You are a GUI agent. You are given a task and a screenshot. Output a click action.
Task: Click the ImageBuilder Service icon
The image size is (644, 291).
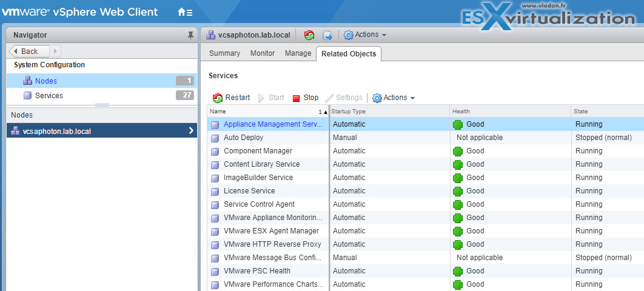click(x=215, y=178)
